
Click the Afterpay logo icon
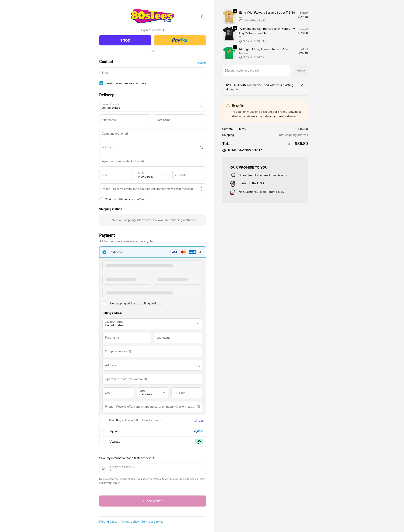(198, 442)
